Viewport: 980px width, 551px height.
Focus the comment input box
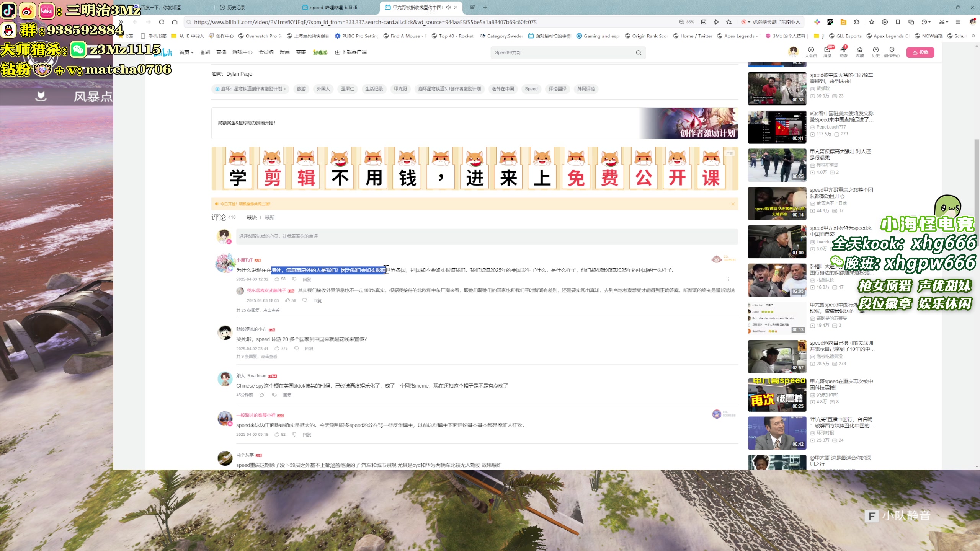click(x=487, y=236)
